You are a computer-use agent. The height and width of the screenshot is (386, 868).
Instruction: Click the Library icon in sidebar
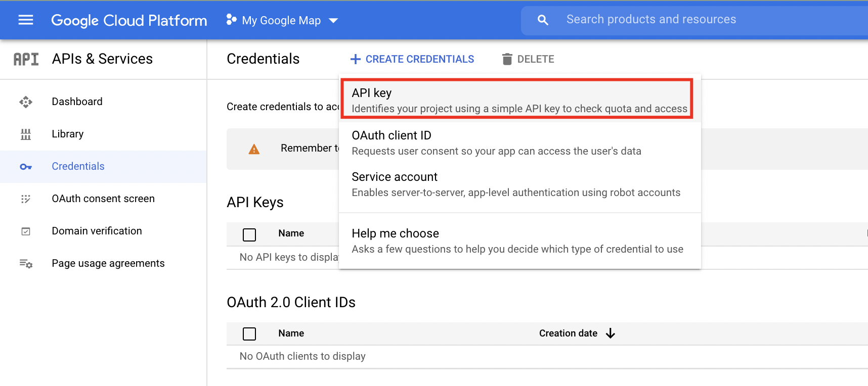pyautogui.click(x=26, y=134)
